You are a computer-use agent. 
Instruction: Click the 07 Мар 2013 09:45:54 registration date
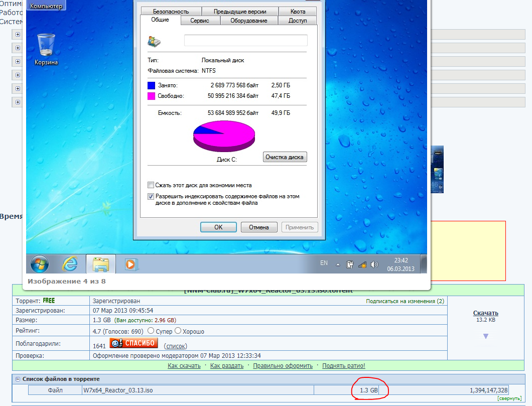click(x=123, y=310)
